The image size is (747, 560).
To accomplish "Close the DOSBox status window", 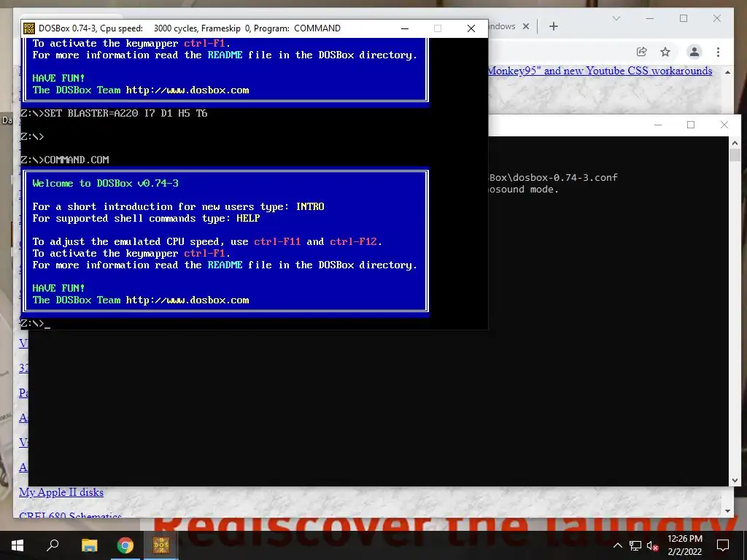I will [x=724, y=125].
